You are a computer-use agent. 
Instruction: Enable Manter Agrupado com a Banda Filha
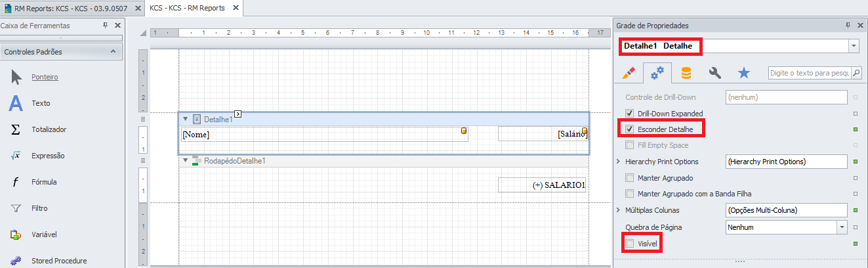pyautogui.click(x=630, y=194)
